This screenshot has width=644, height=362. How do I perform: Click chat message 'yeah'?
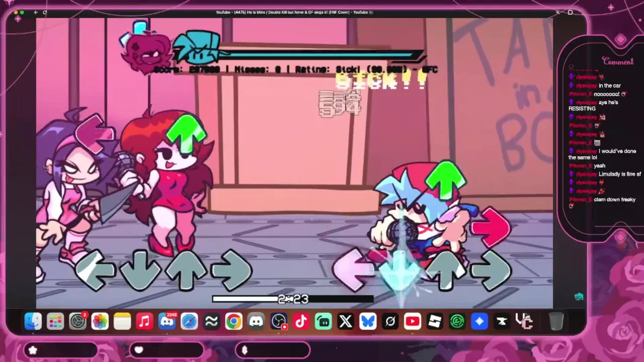pos(599,165)
